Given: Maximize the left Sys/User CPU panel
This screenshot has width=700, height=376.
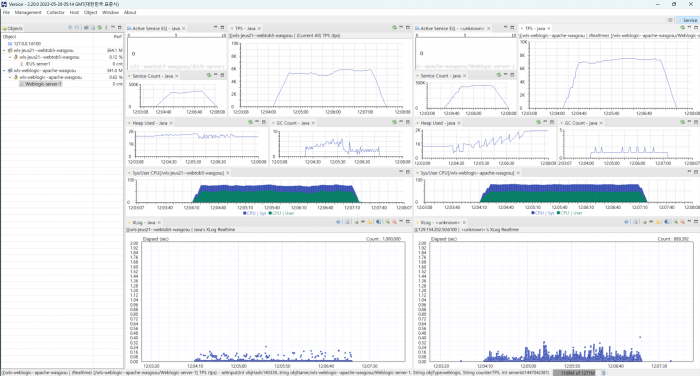Looking at the screenshot, I should [408, 172].
